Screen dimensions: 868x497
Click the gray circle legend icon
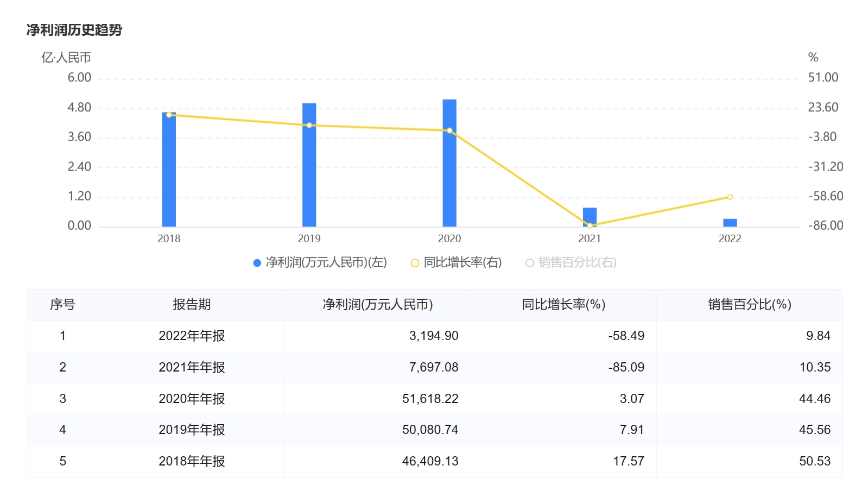click(530, 263)
